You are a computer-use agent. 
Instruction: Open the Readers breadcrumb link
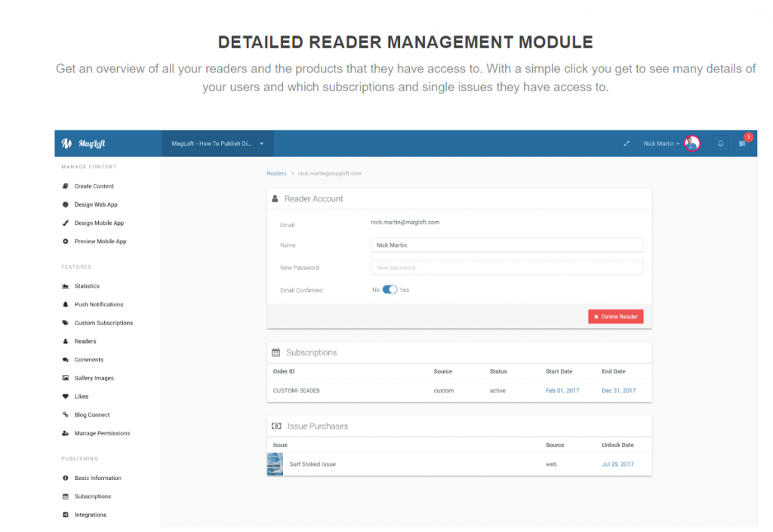(x=276, y=173)
